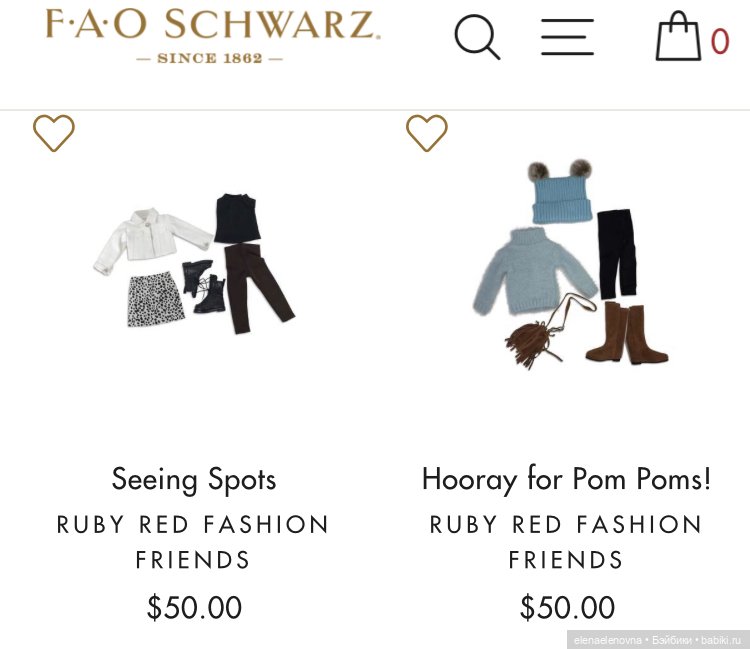Open the Seeing Spots outfit thumbnail

coord(193,260)
